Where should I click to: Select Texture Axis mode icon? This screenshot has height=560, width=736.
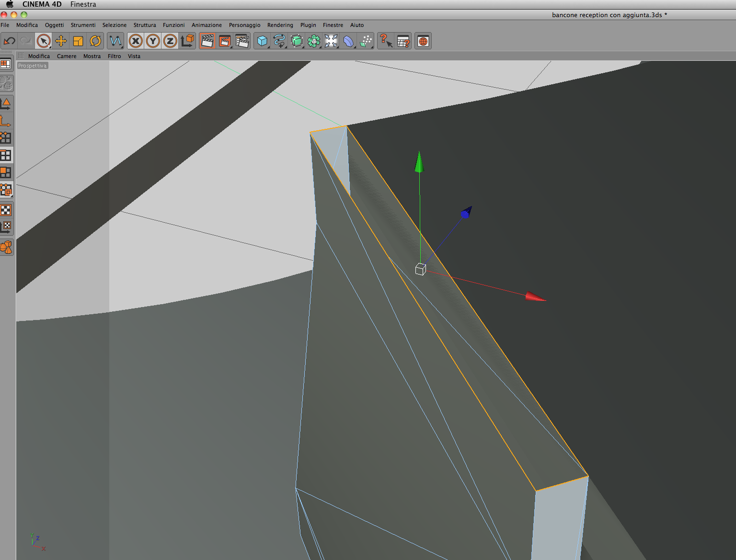(x=6, y=227)
